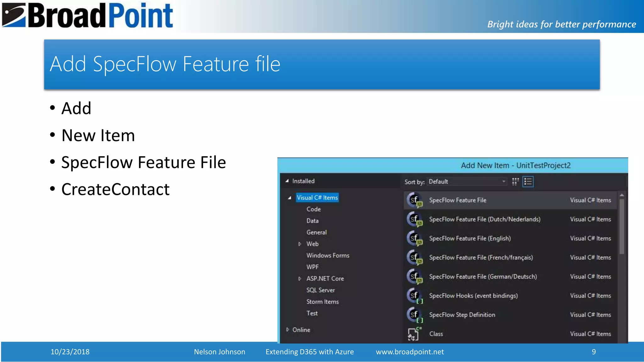The image size is (644, 362).
Task: Expand the Web tree node
Action: click(300, 244)
